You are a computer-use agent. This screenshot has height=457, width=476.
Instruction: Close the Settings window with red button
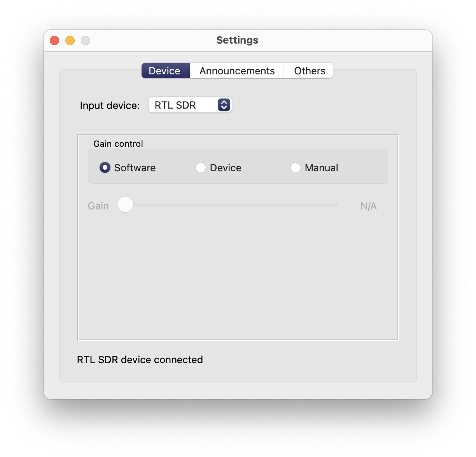coord(54,40)
